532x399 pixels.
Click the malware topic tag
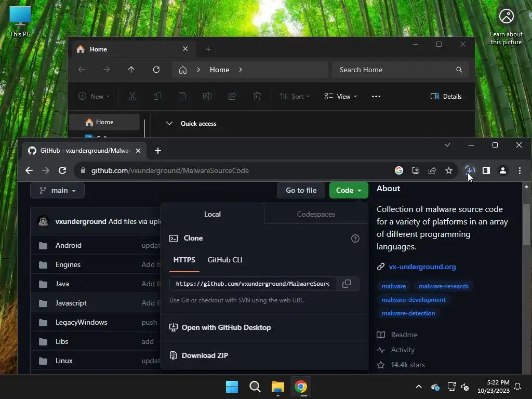(x=394, y=286)
